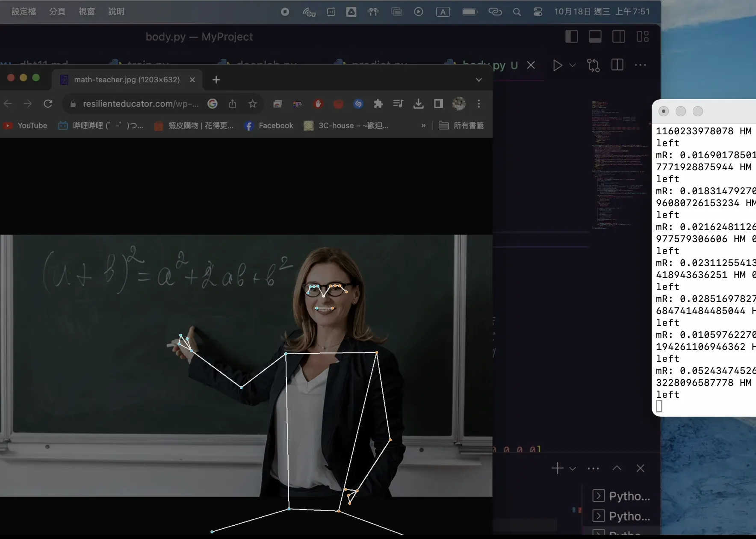Image resolution: width=756 pixels, height=539 pixels.
Task: Select the math-teacher.jpg tab
Action: [x=127, y=80]
